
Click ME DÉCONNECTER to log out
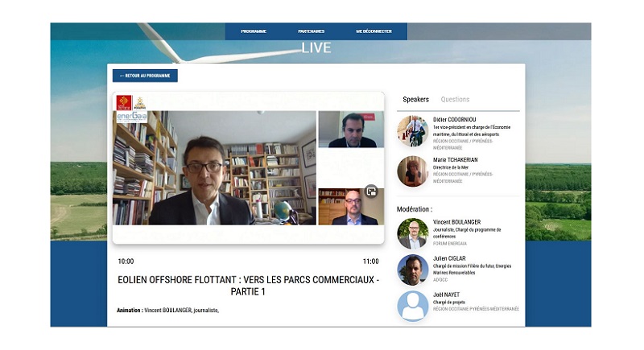374,31
